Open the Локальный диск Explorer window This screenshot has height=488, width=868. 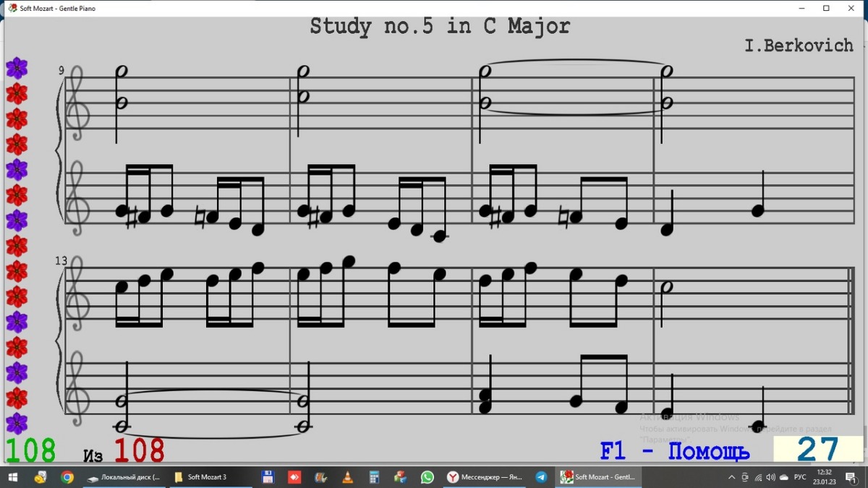124,477
